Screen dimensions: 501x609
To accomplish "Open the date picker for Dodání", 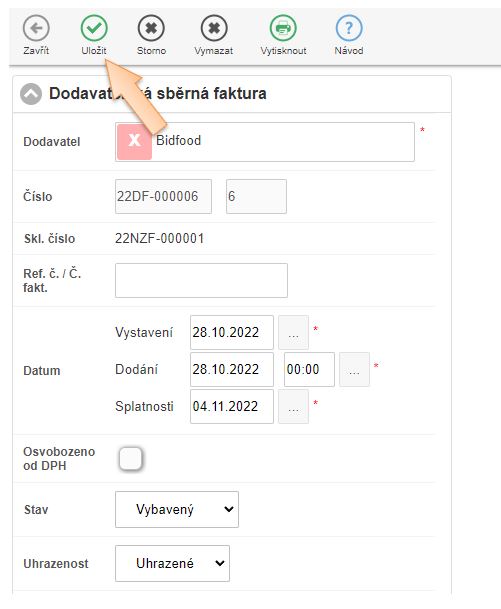I will tap(354, 369).
